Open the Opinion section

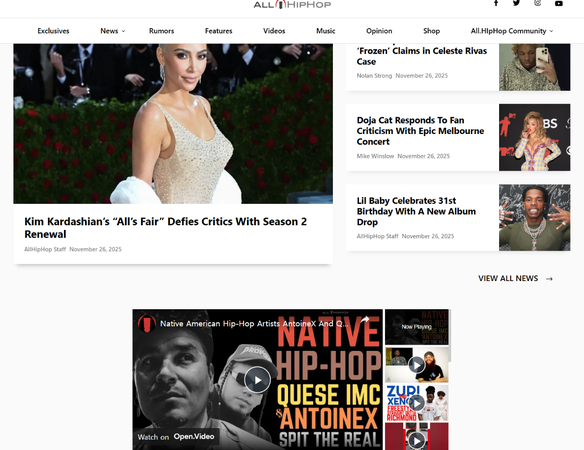click(379, 31)
